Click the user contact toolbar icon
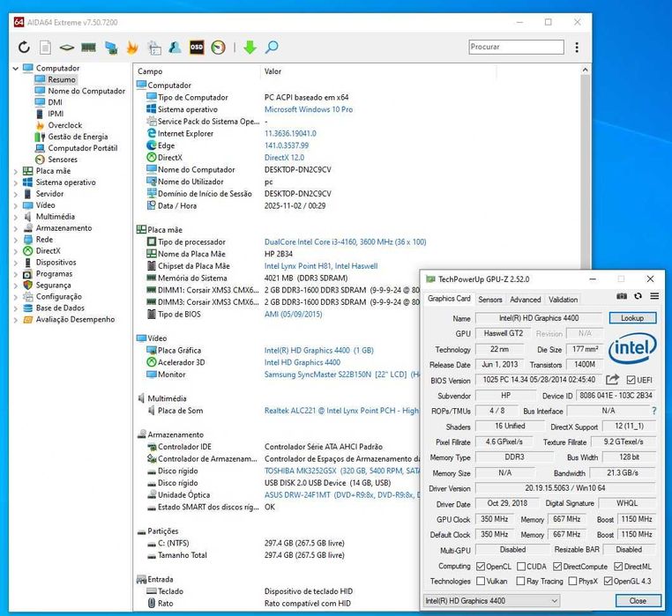 pyautogui.click(x=175, y=47)
